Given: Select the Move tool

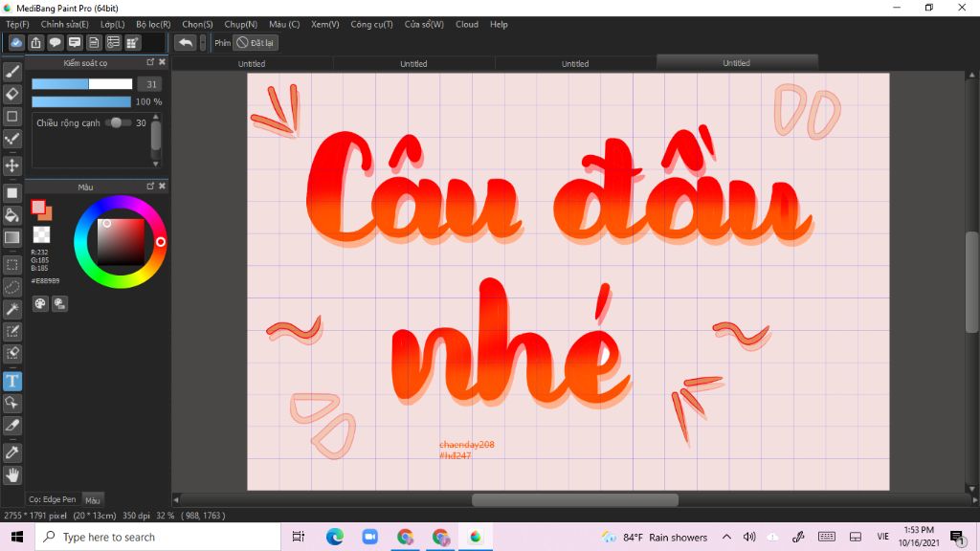Looking at the screenshot, I should coord(11,165).
